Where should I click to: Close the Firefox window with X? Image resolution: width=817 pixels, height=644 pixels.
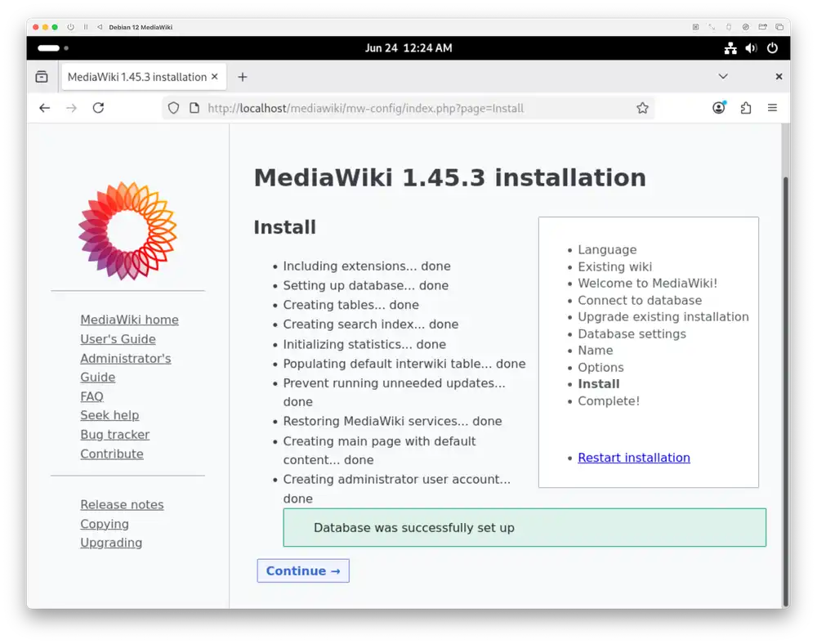(779, 77)
